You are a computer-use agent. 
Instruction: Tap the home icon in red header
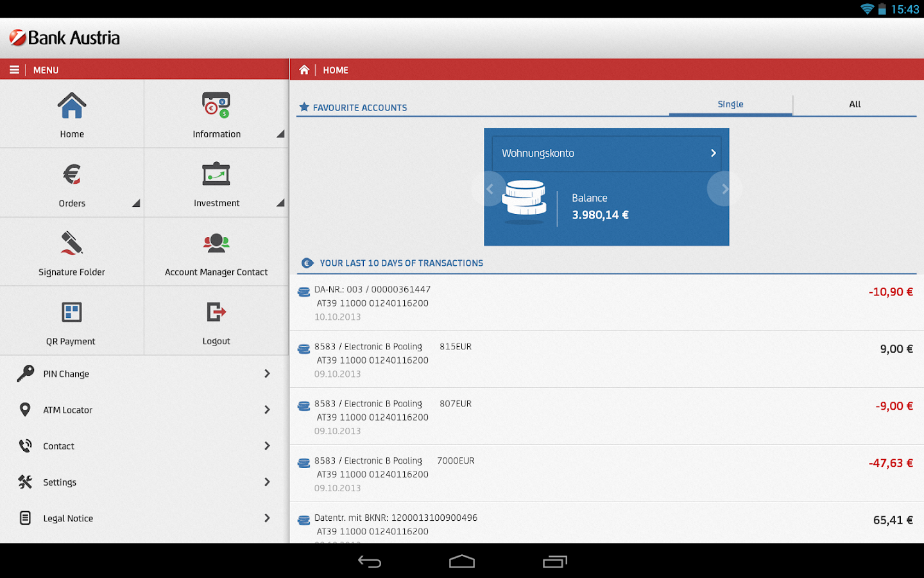304,69
